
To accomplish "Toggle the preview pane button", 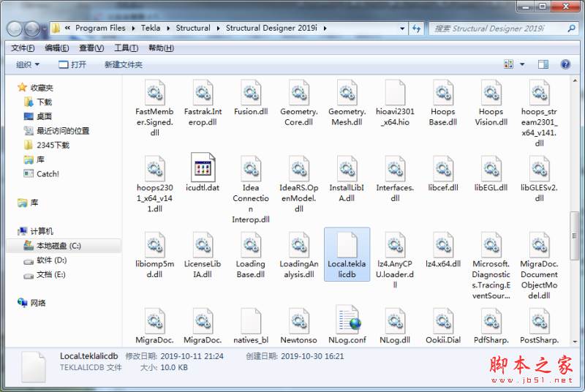I will [543, 64].
